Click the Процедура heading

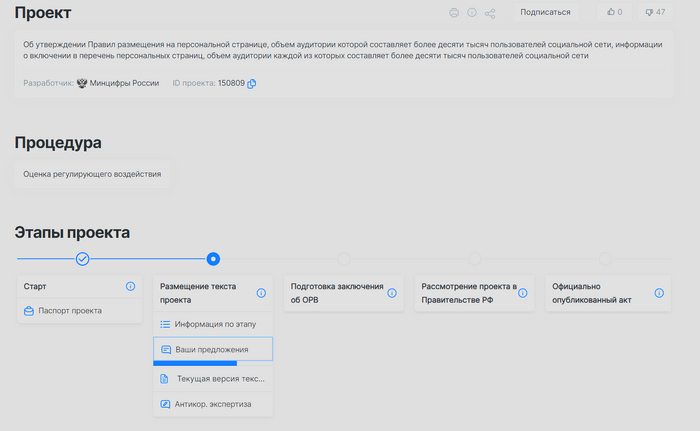click(x=58, y=143)
